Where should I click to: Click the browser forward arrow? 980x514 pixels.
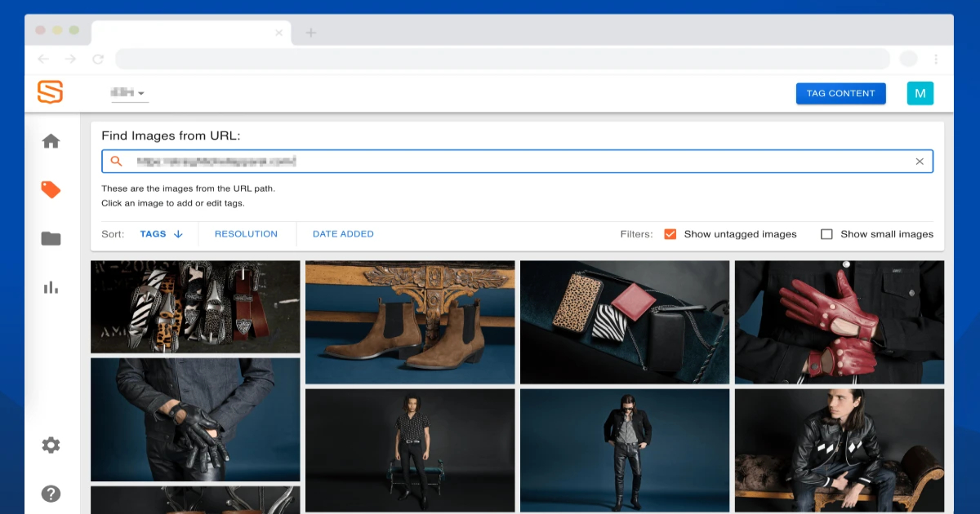click(71, 59)
